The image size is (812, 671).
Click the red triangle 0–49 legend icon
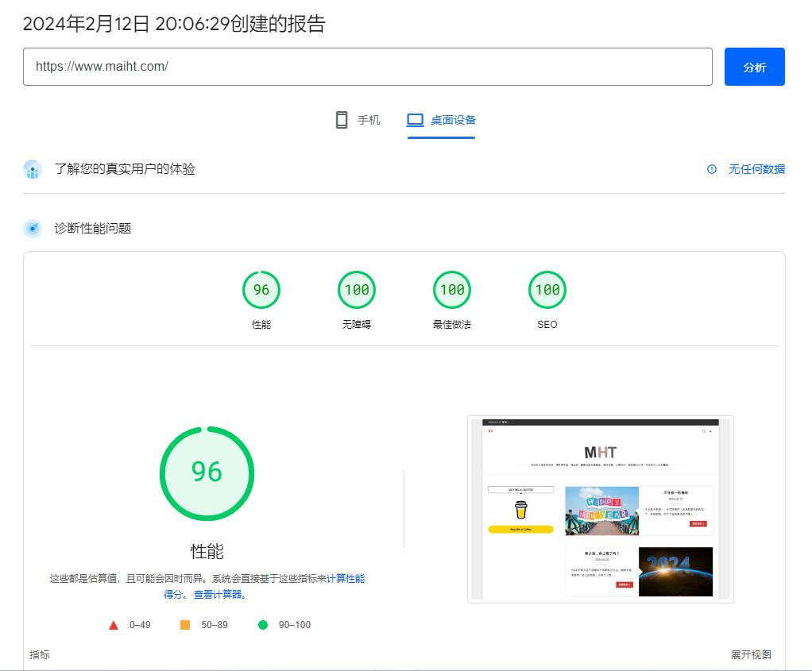point(114,625)
